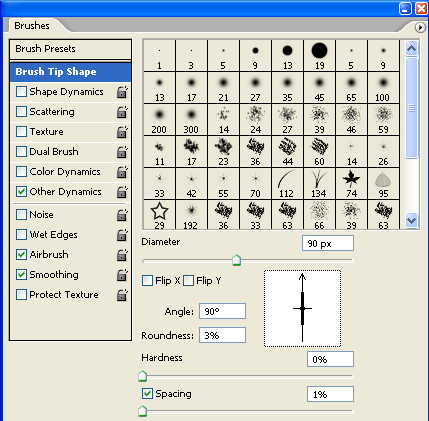Select the leaf brush 95

tap(383, 184)
